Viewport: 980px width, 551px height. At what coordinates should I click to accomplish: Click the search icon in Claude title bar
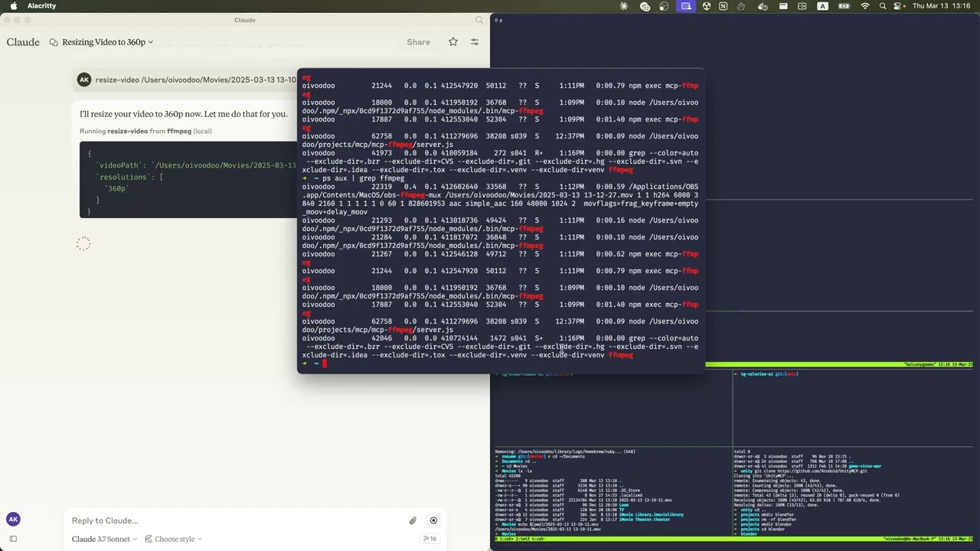(x=479, y=20)
